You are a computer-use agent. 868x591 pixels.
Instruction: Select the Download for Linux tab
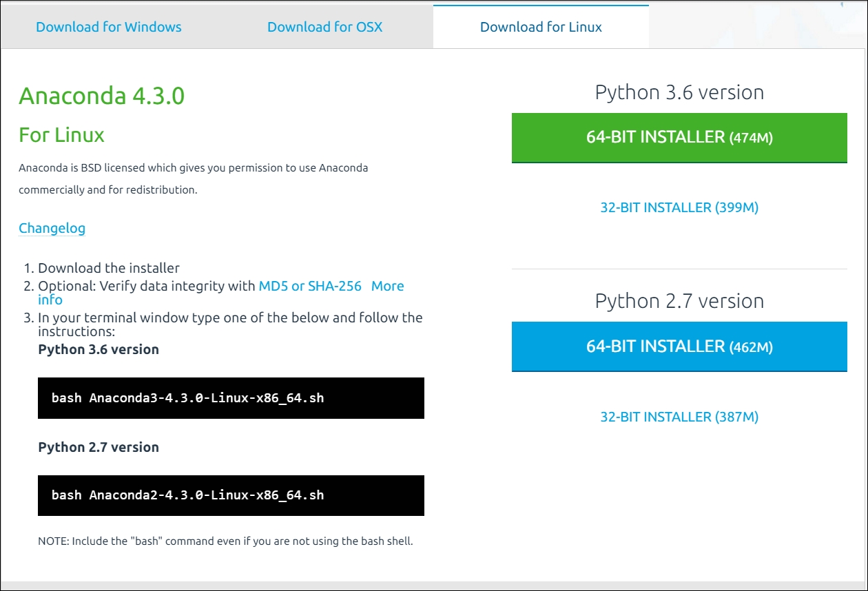coord(541,28)
